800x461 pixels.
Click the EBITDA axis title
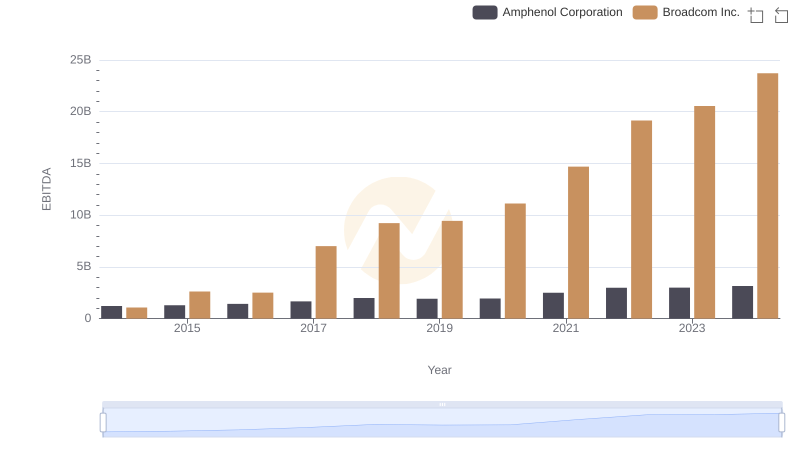46,189
